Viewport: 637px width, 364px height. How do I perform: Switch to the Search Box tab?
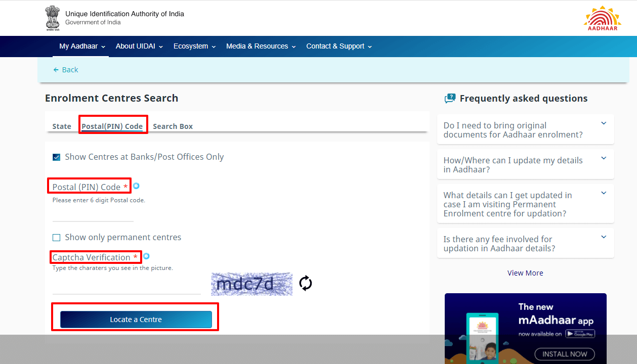click(x=173, y=126)
